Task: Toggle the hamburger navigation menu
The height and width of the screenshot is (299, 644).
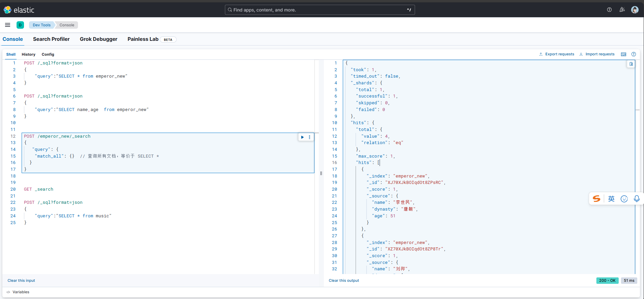Action: coord(7,25)
